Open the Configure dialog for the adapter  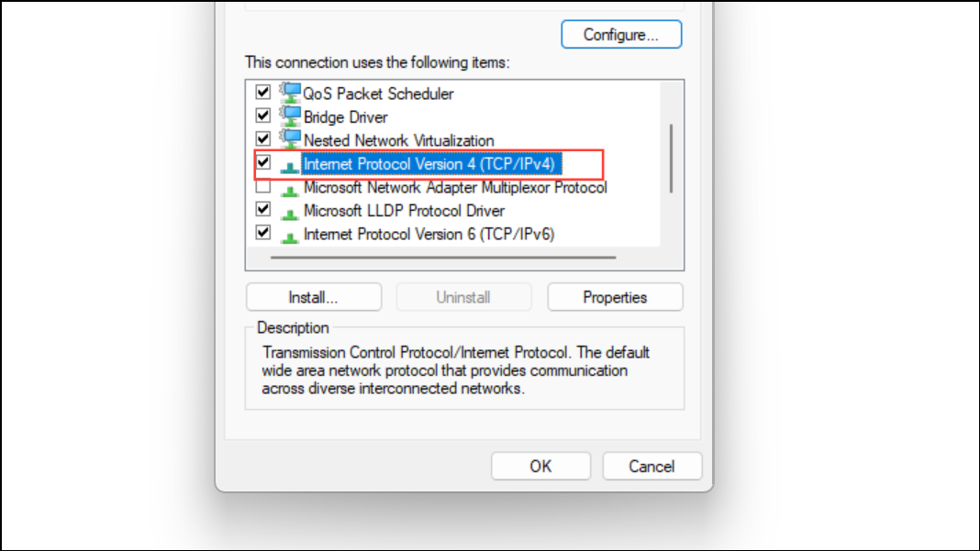point(621,34)
